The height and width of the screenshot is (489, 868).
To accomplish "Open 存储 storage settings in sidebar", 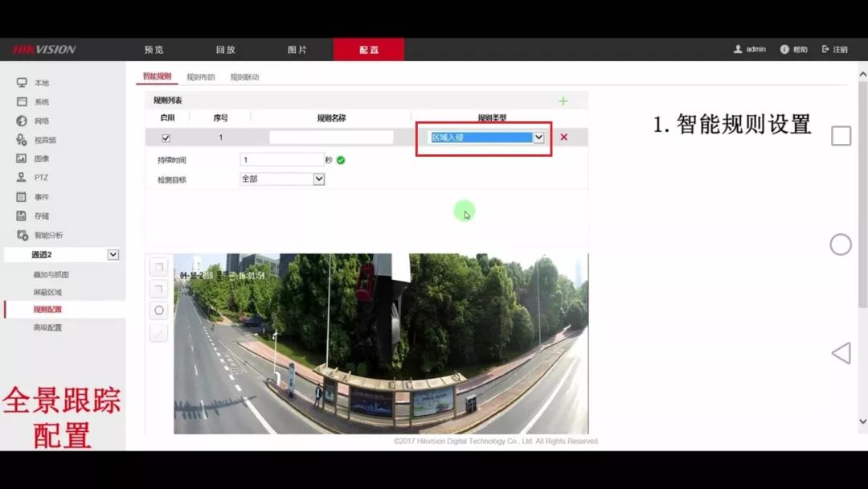I will (x=40, y=216).
